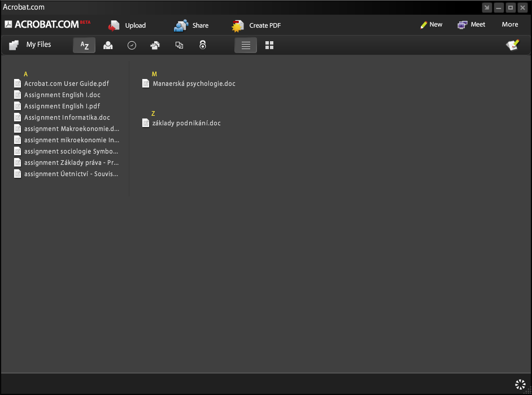This screenshot has height=395, width=532.
Task: Sort files by date clock icon
Action: coord(132,45)
